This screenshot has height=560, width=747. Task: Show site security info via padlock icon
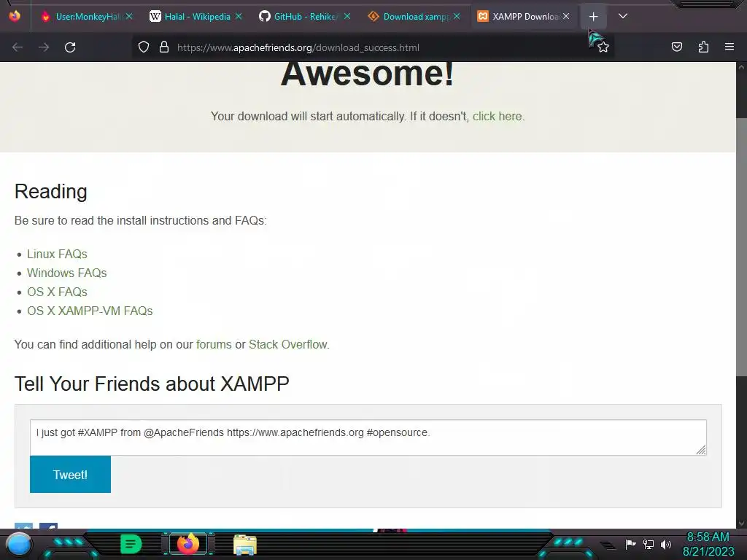(164, 47)
